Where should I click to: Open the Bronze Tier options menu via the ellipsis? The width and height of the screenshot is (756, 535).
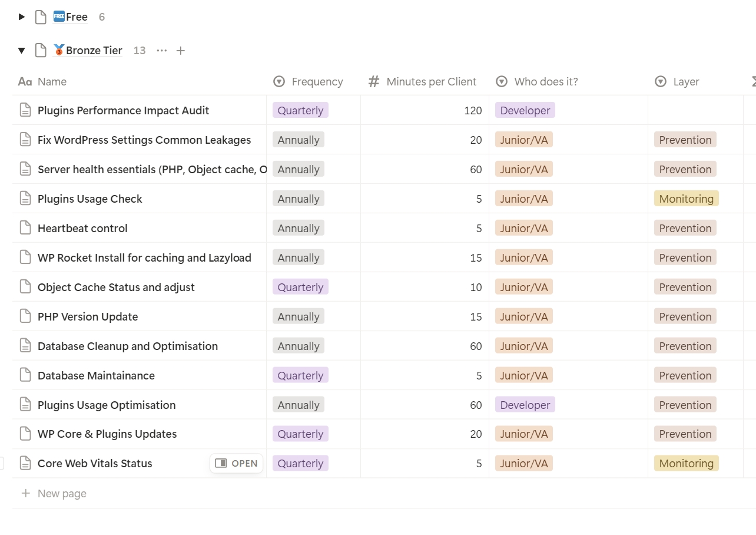[161, 50]
